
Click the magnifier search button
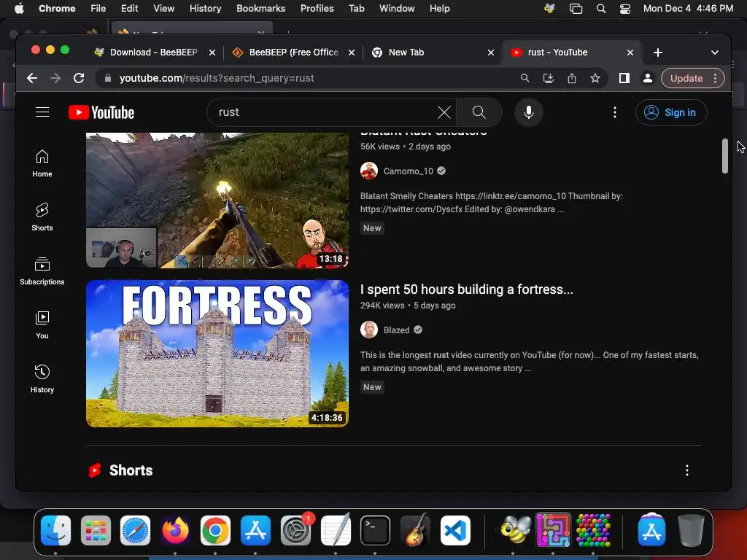coord(479,112)
